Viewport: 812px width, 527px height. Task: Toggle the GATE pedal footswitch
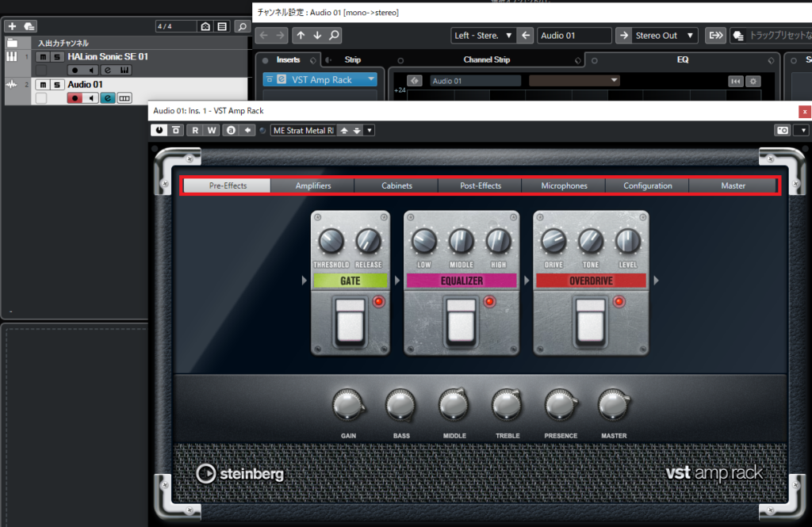[350, 321]
